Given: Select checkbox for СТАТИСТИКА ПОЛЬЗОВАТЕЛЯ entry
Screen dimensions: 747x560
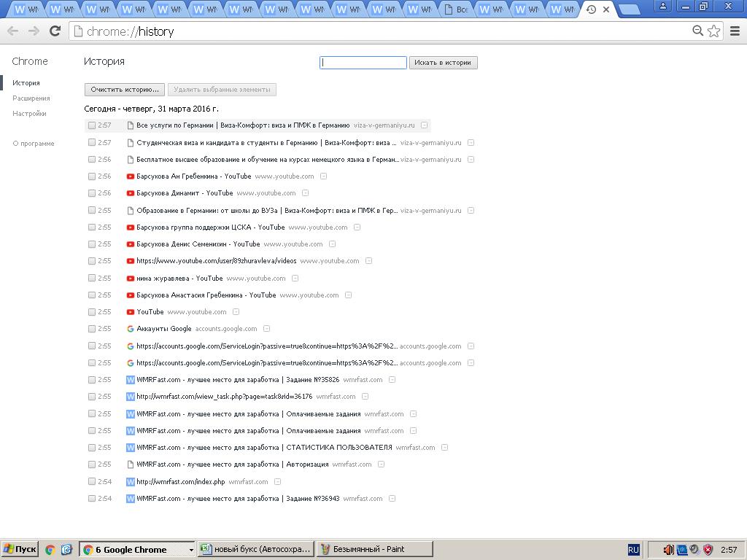Looking at the screenshot, I should 92,448.
